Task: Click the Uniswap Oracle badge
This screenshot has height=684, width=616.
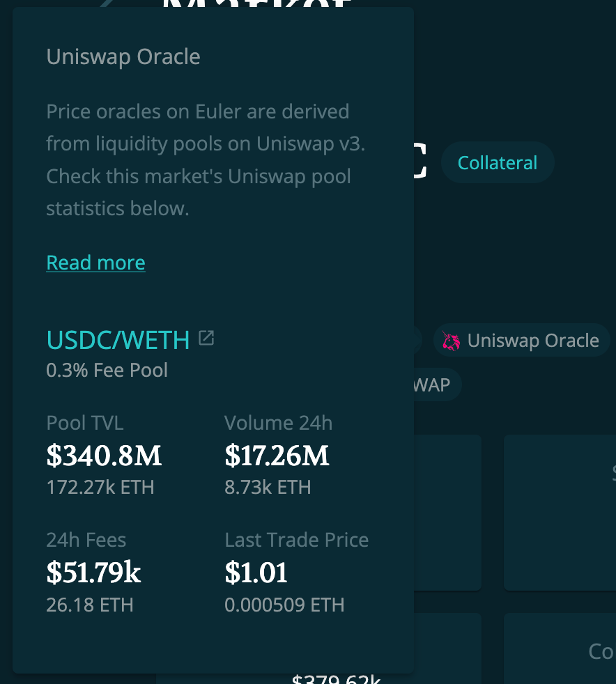Action: coord(521,341)
